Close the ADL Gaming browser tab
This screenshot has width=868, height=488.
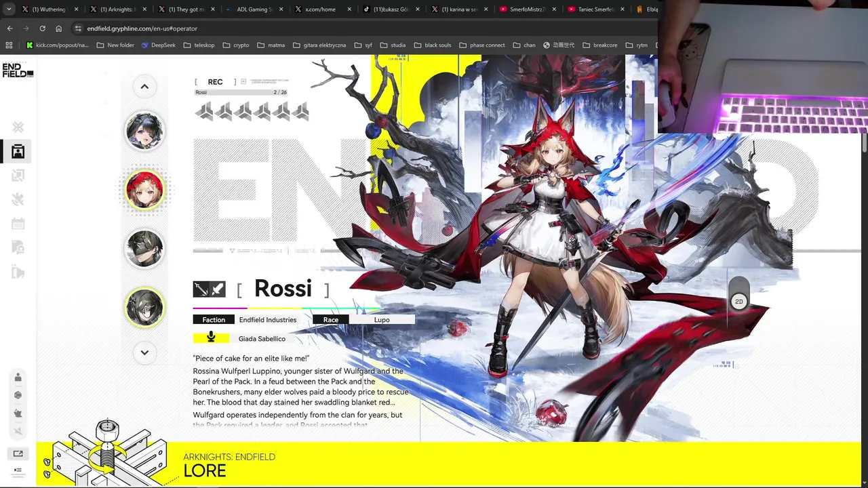(281, 9)
